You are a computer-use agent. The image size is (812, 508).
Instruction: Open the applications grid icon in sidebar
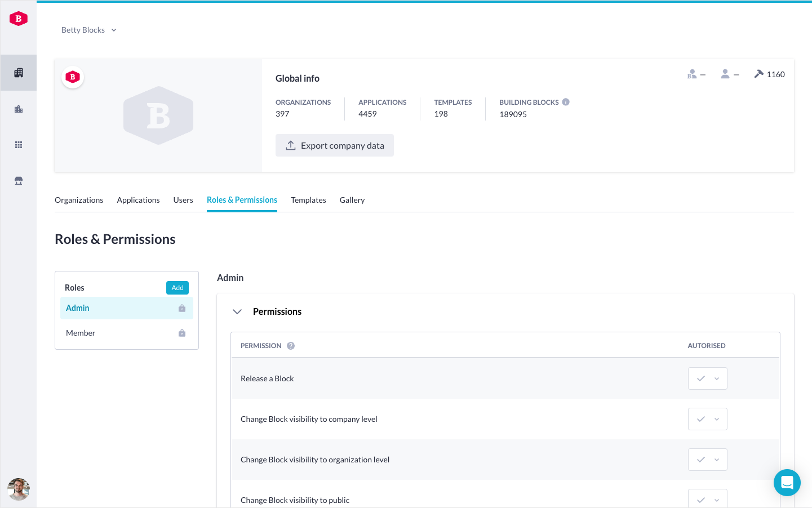pyautogui.click(x=19, y=145)
